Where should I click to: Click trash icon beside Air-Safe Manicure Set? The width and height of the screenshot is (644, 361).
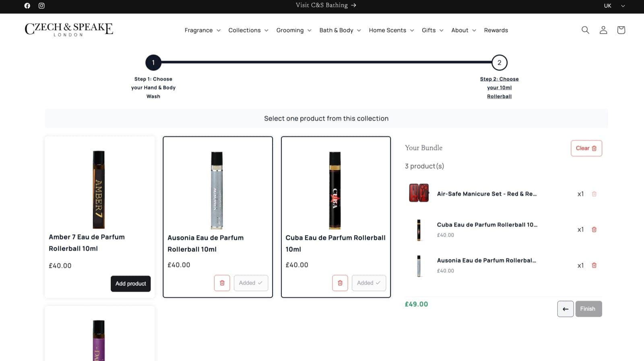coord(594,194)
